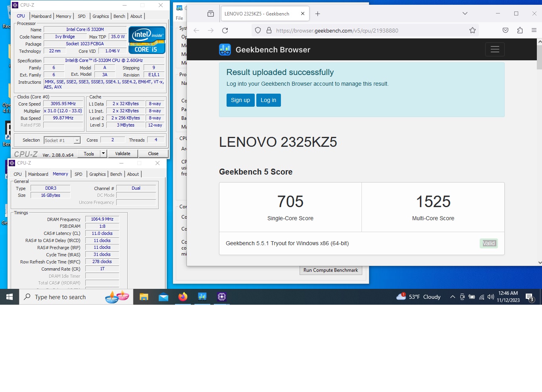Click the Valid badge on the result
This screenshot has width=542, height=392.
click(489, 243)
